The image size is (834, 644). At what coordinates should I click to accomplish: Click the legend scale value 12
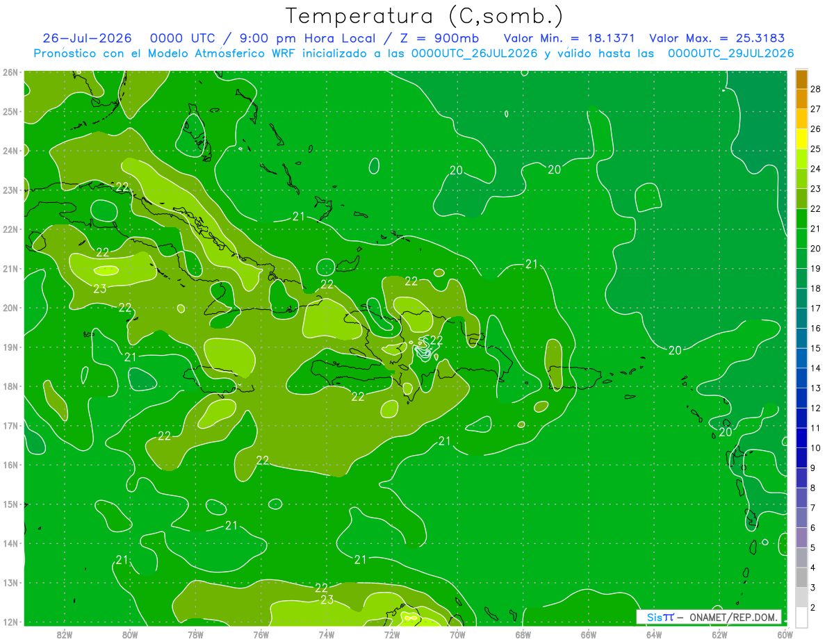coord(815,408)
